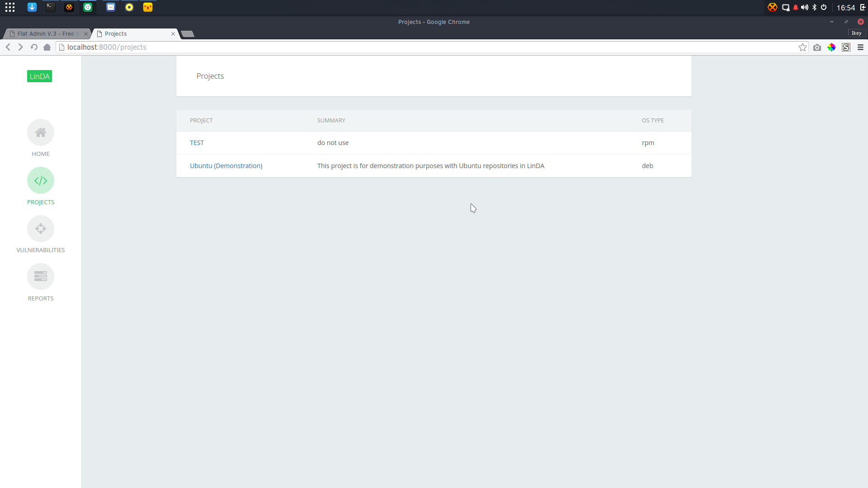Click the PROJECTS sidebar label
Image resolution: width=868 pixels, height=488 pixels.
(41, 202)
